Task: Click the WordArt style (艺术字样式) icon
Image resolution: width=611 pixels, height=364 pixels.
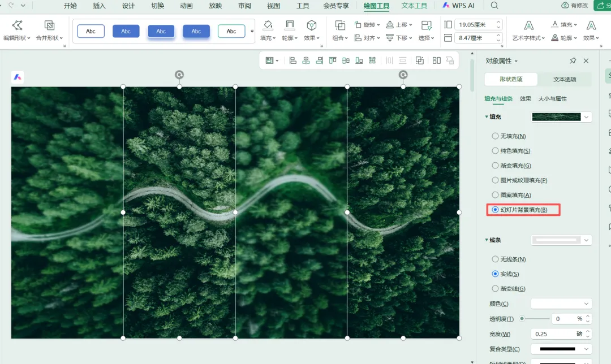Action: point(529,25)
